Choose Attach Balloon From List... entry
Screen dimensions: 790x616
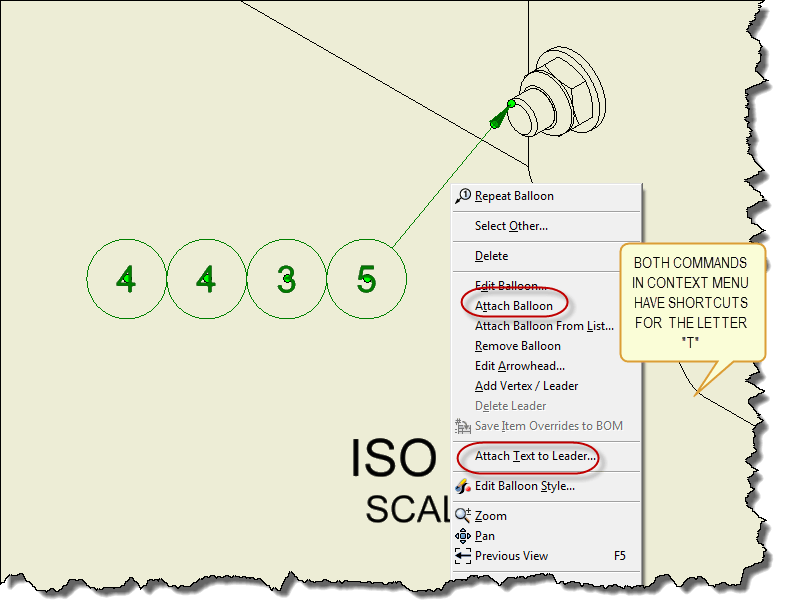[547, 326]
